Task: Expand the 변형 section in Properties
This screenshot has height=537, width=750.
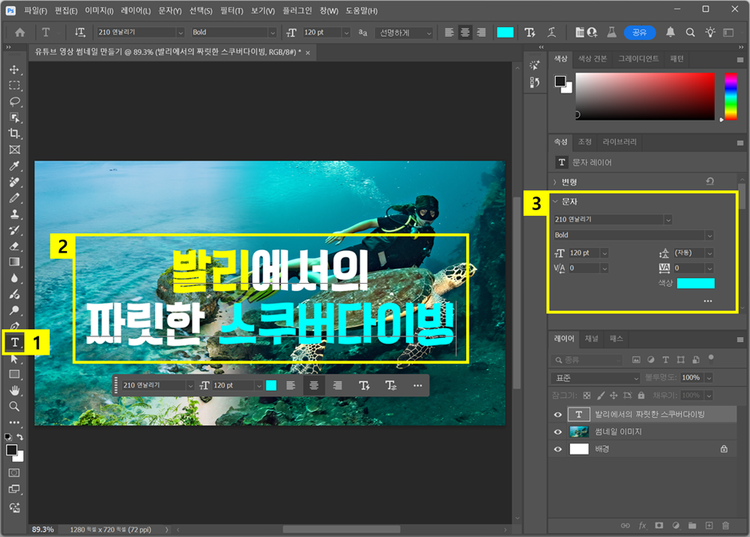Action: tap(555, 182)
